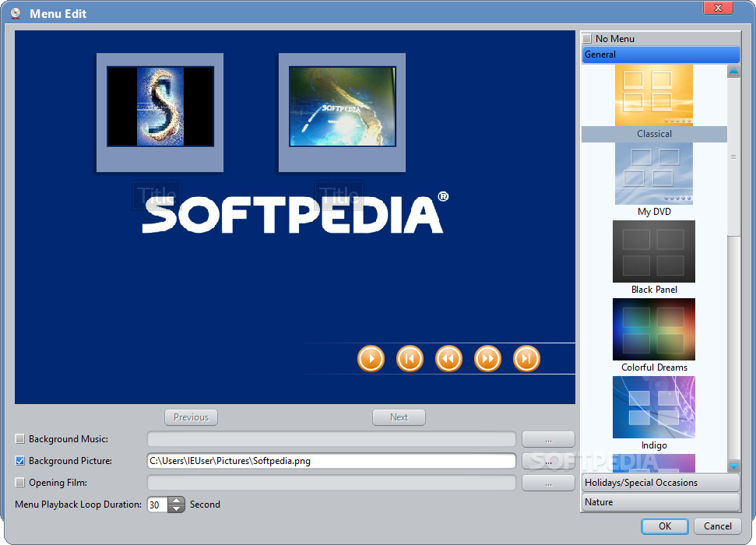Click the template list scroll down arrow
Viewport: 756px width, 545px height.
coord(734,466)
